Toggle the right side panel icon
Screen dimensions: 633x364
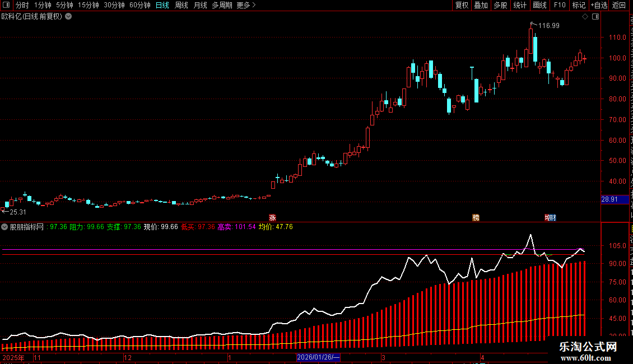pyautogui.click(x=595, y=17)
